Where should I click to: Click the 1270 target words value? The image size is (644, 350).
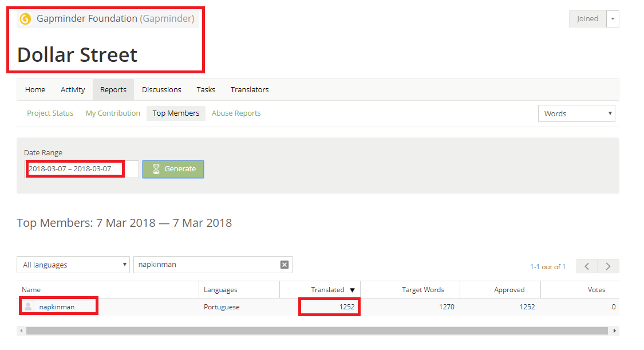pyautogui.click(x=447, y=306)
